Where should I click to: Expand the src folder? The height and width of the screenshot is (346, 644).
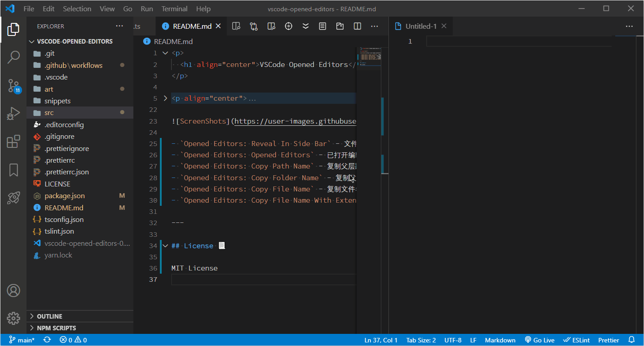click(x=80, y=113)
